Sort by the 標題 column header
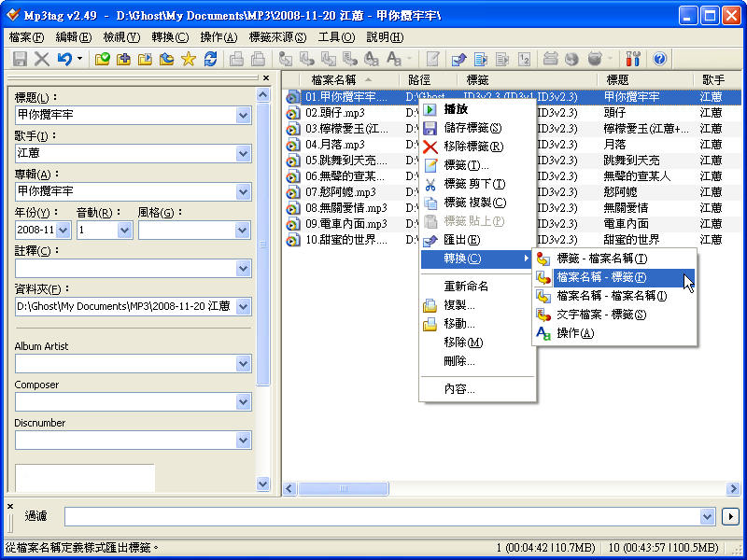 [x=645, y=80]
